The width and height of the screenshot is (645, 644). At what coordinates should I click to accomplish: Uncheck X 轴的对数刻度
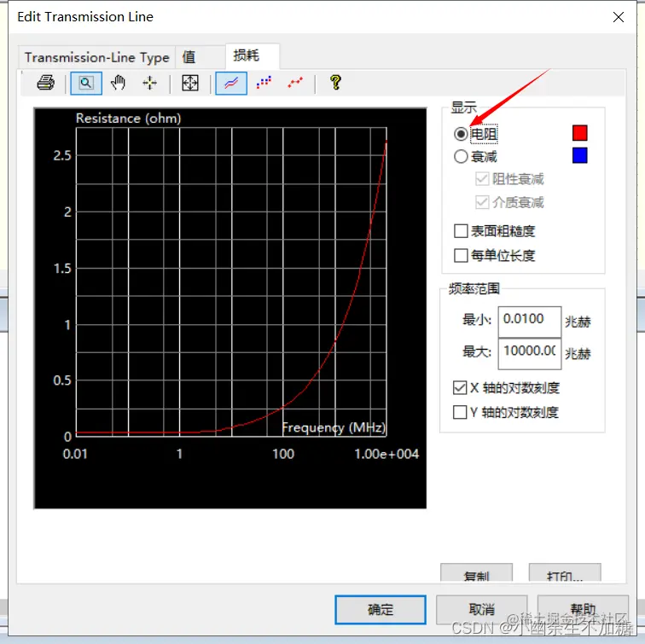tap(460, 387)
